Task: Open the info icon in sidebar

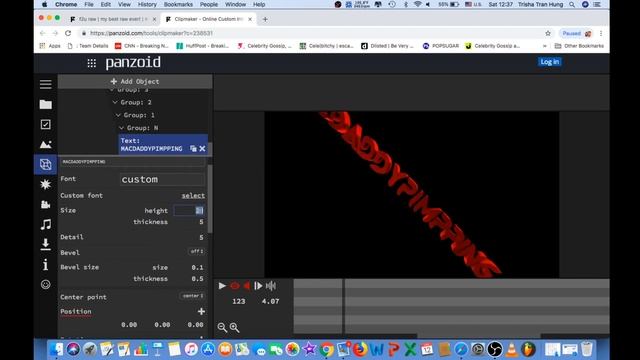Action: point(45,264)
